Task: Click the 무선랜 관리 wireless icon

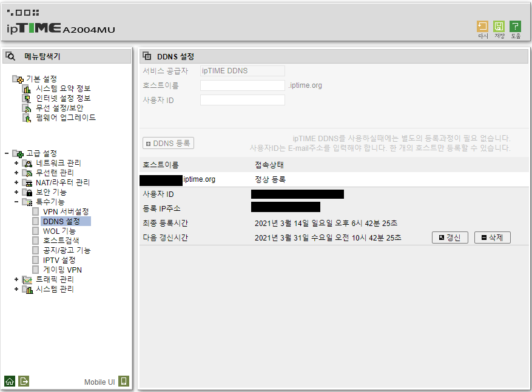Action: coord(27,173)
